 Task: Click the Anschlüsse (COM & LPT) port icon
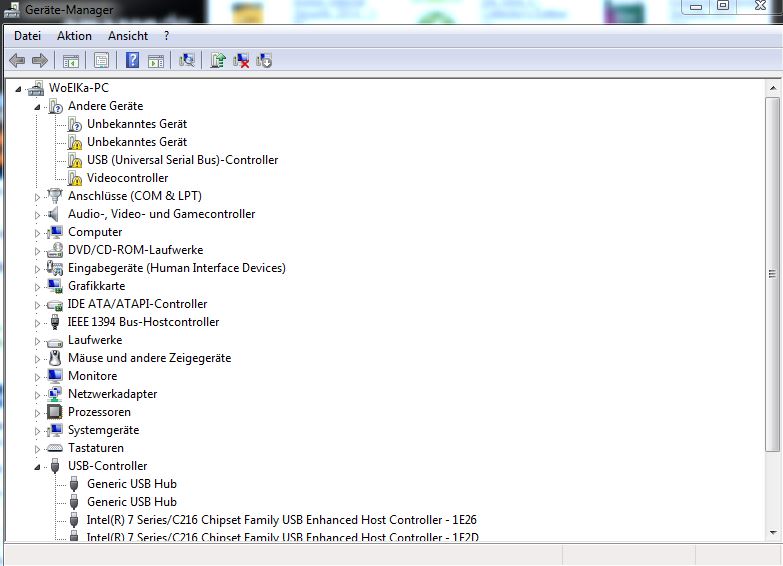click(55, 196)
